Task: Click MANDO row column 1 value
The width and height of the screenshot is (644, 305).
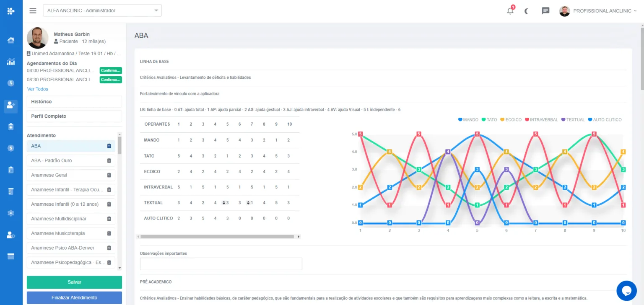Action: click(179, 140)
